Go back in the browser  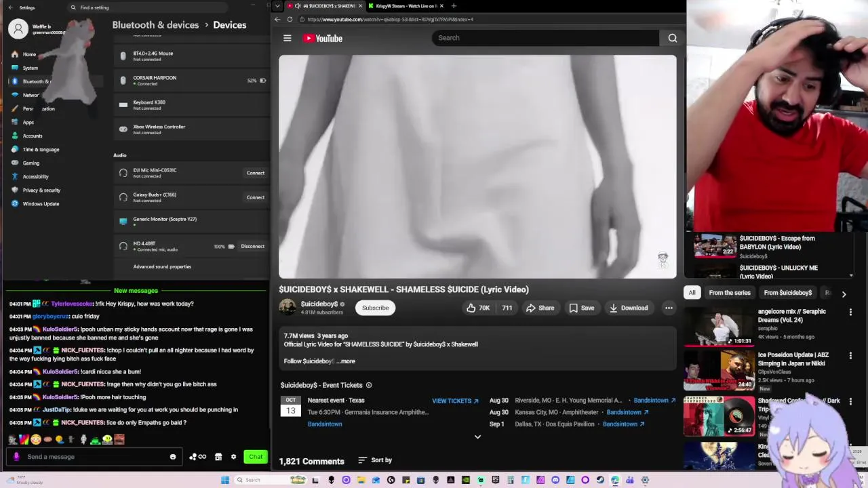(x=277, y=19)
